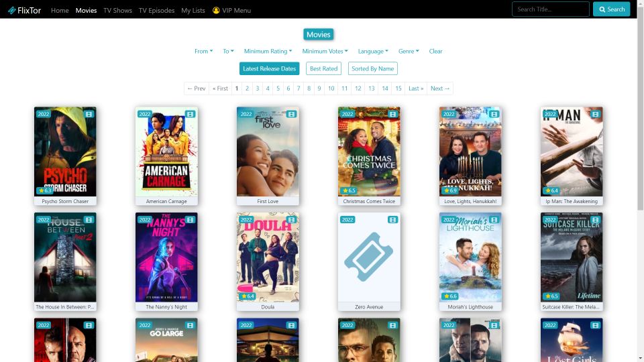Screen dimensions: 644x362
Task: Click the Movies heading badge
Action: (x=318, y=34)
